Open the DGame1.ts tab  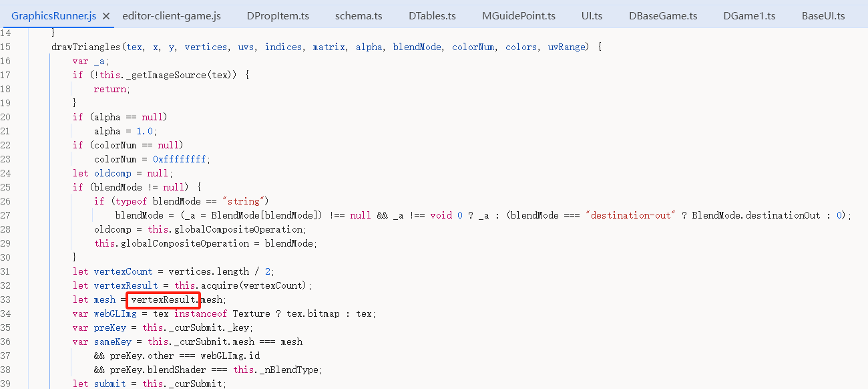click(749, 15)
